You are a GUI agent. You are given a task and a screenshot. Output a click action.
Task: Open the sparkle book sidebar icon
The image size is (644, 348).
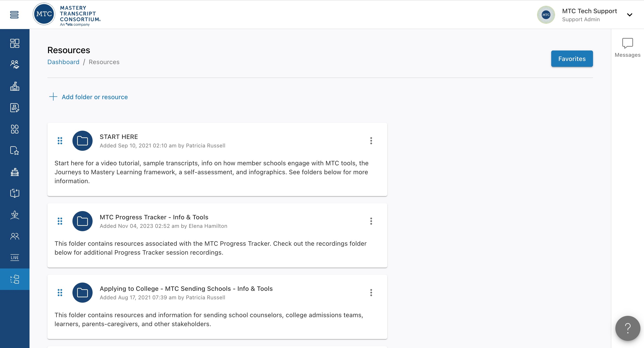pos(15,193)
